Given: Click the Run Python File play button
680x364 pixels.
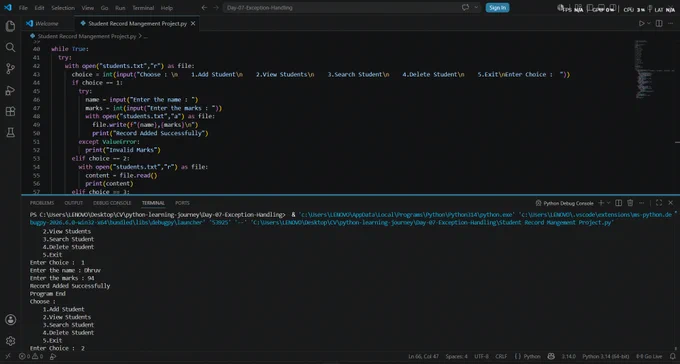Looking at the screenshot, I should [x=641, y=23].
